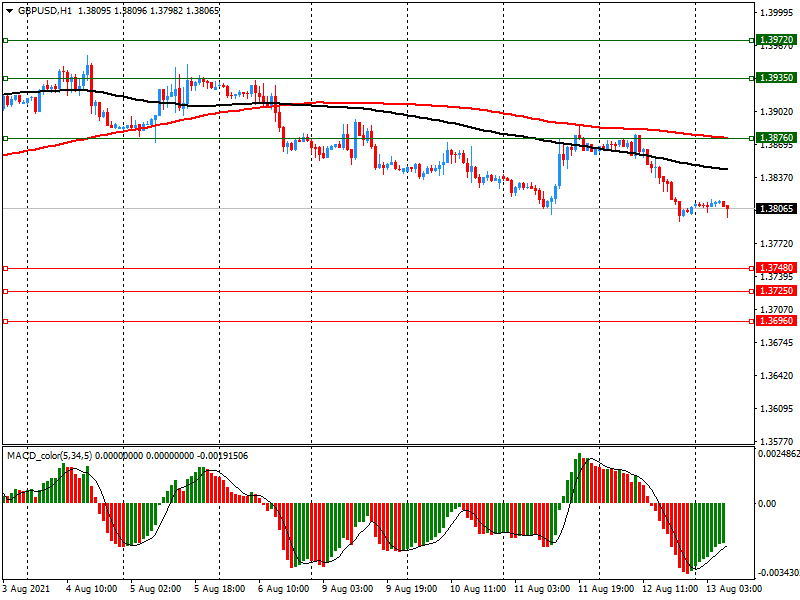Image resolution: width=800 pixels, height=600 pixels.
Task: Click the GBPUSD,H1 symbol title
Action: [45, 11]
